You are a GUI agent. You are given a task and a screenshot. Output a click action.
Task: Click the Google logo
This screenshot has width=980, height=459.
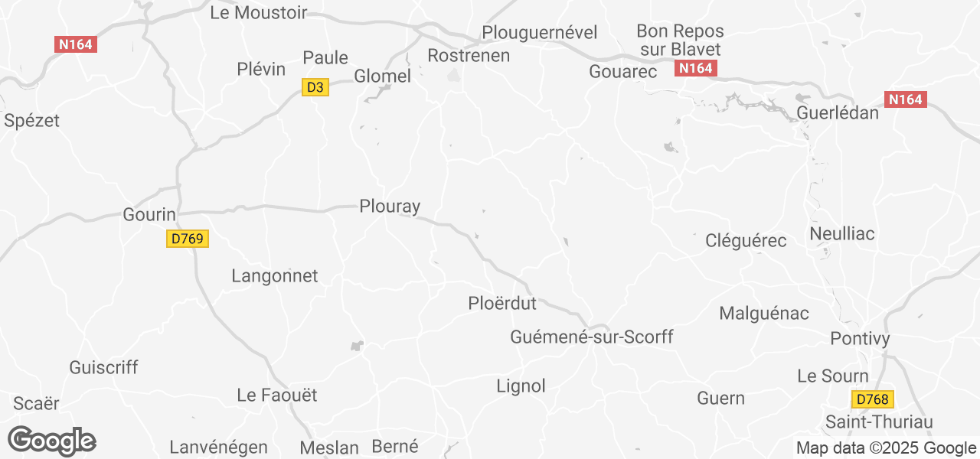click(52, 441)
